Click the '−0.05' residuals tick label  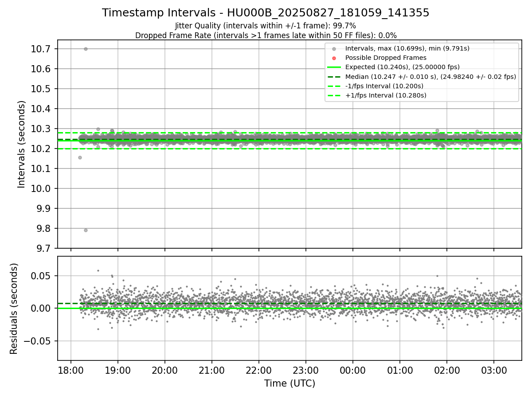point(38,341)
